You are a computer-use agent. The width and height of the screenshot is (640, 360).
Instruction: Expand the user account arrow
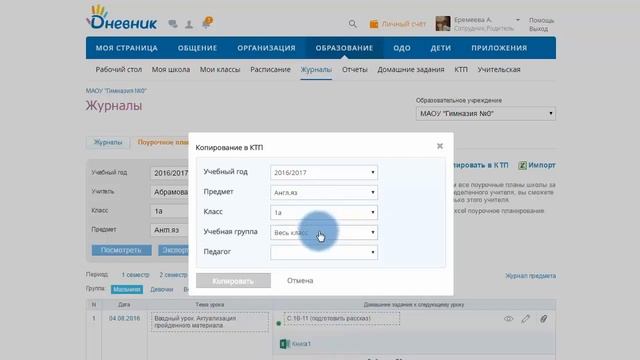pyautogui.click(x=518, y=20)
